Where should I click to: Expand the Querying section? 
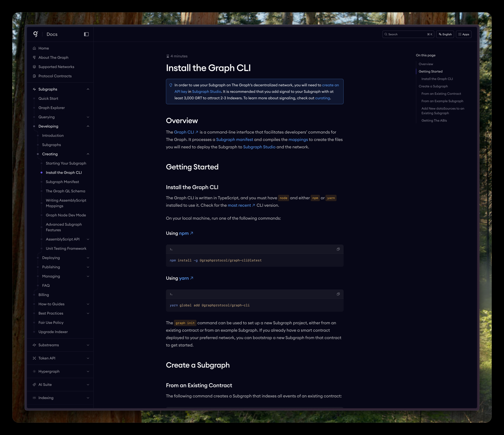[x=88, y=117]
